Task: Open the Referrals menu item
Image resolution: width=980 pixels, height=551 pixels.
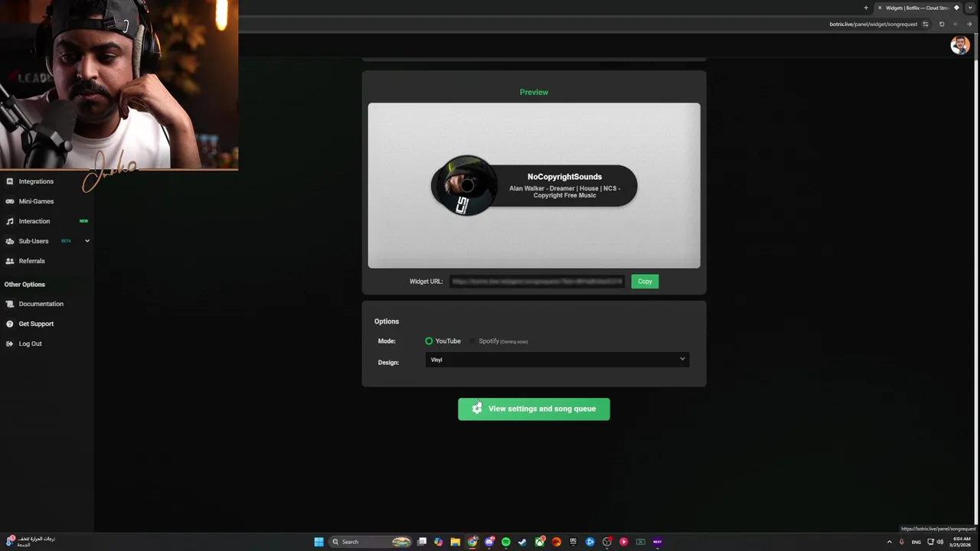Action: coord(31,261)
